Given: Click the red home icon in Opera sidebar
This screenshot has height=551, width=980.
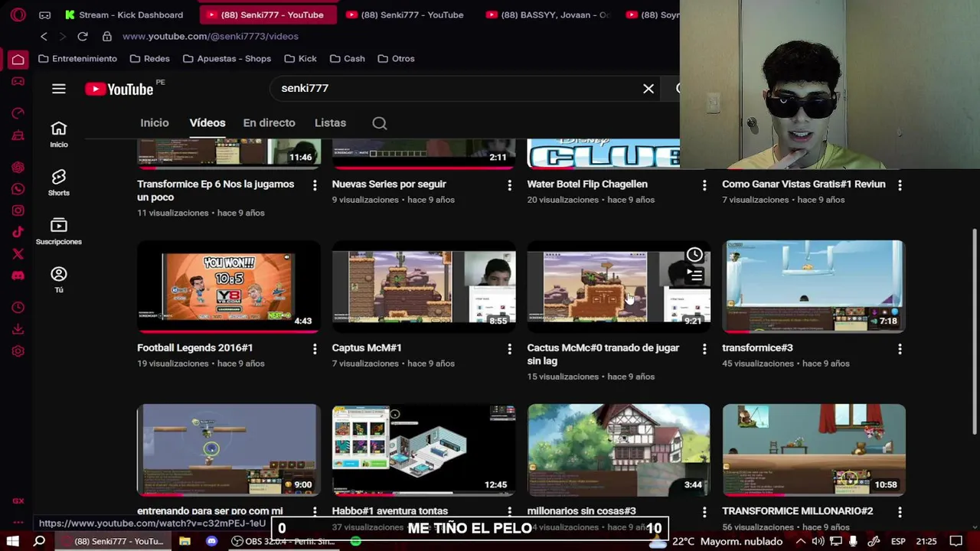Looking at the screenshot, I should pos(18,60).
